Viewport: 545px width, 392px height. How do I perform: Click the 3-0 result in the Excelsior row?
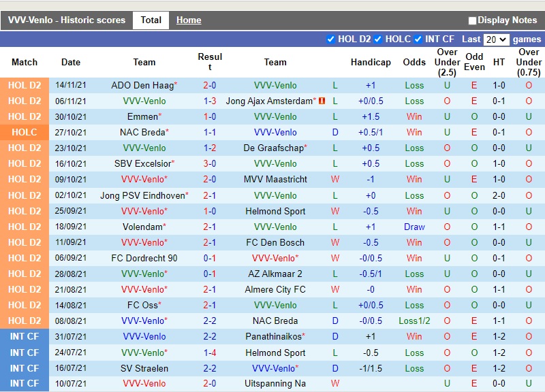(210, 163)
